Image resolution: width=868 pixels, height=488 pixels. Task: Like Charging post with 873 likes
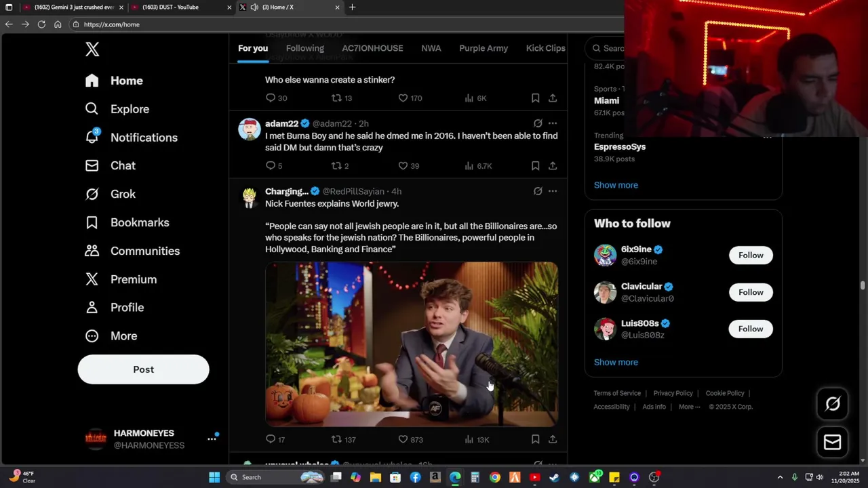coord(410,440)
